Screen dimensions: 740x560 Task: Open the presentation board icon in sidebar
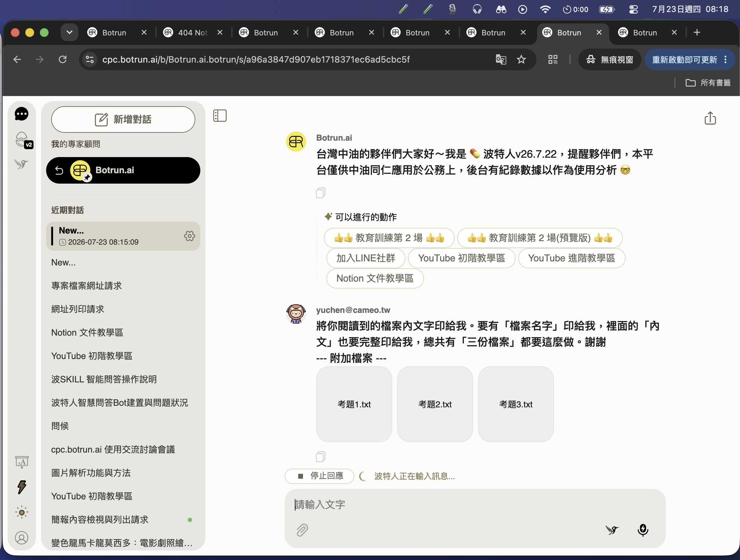point(22,462)
